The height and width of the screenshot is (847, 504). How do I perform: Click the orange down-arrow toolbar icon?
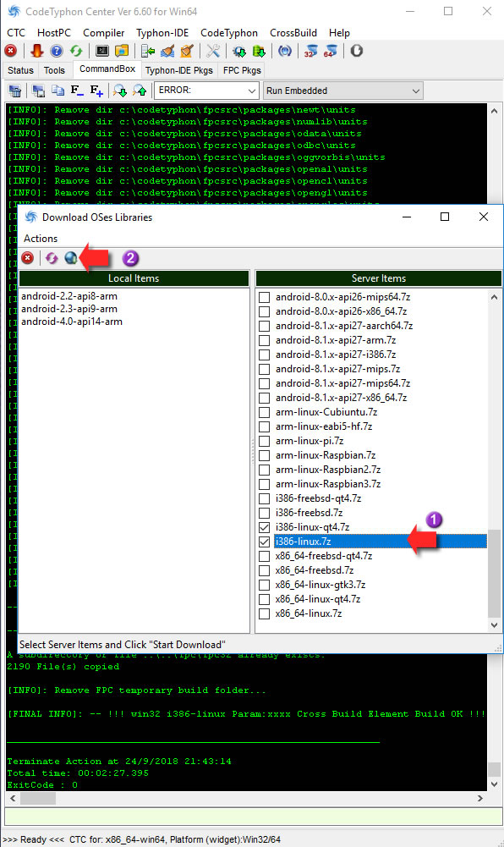pyautogui.click(x=36, y=51)
